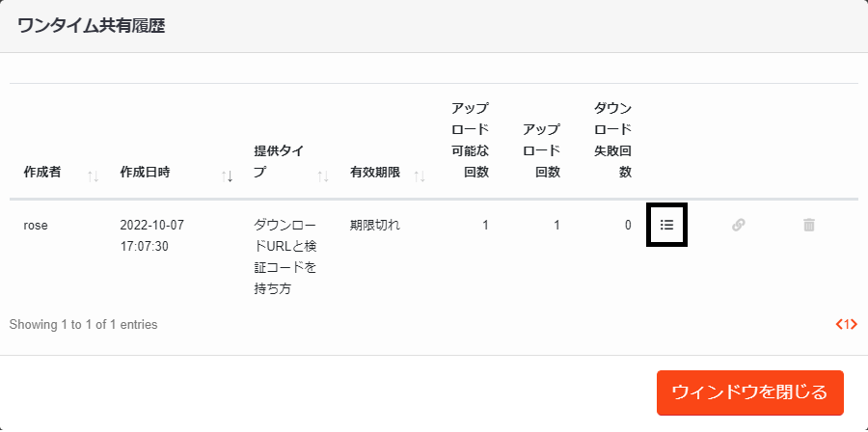Select page 1 in pagination

coord(847,324)
